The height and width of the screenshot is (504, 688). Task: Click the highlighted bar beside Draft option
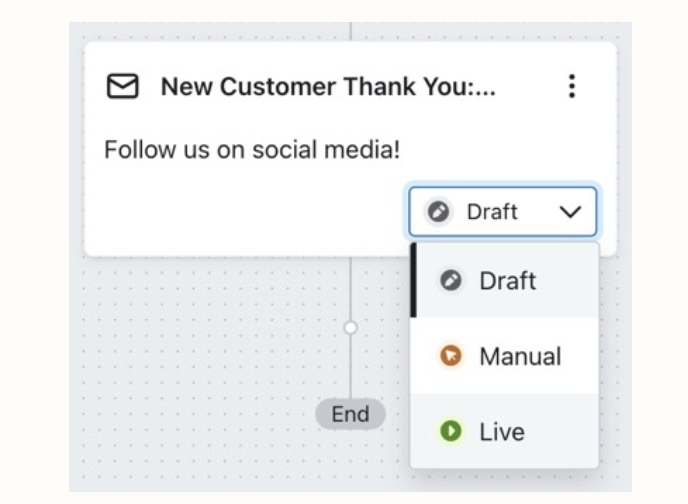tap(413, 281)
